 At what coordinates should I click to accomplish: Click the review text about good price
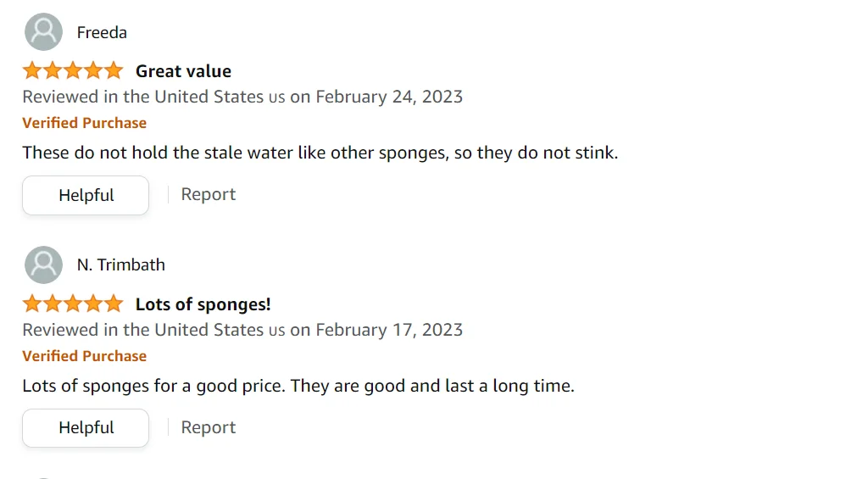[x=298, y=387]
